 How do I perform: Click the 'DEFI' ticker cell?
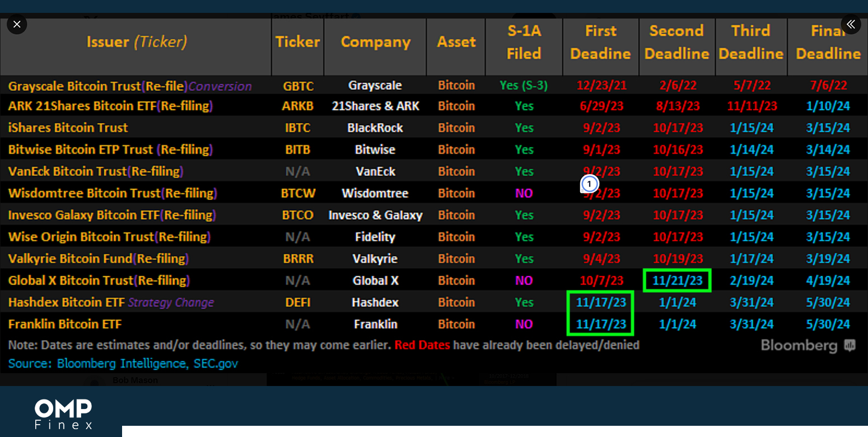point(298,303)
